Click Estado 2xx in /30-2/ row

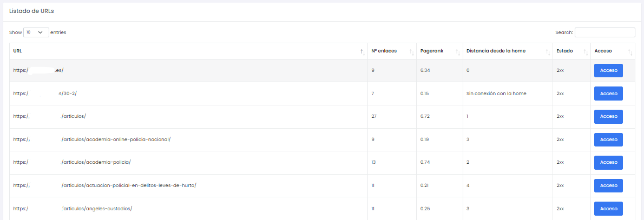tap(560, 94)
